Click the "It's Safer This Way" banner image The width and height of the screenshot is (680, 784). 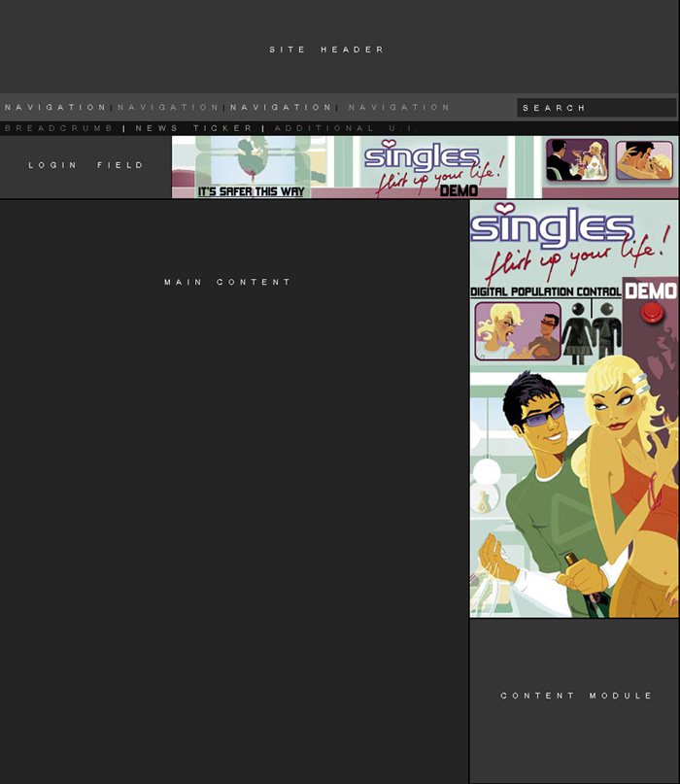251,167
